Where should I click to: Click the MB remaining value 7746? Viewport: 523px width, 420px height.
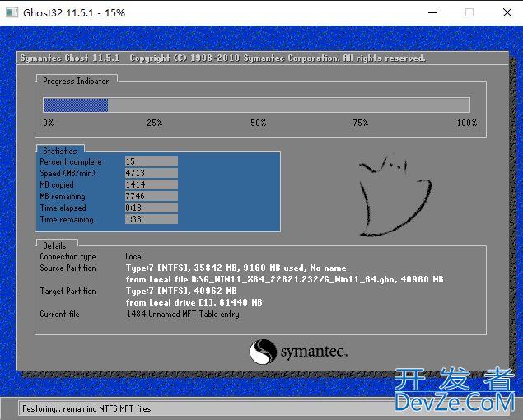coord(151,196)
